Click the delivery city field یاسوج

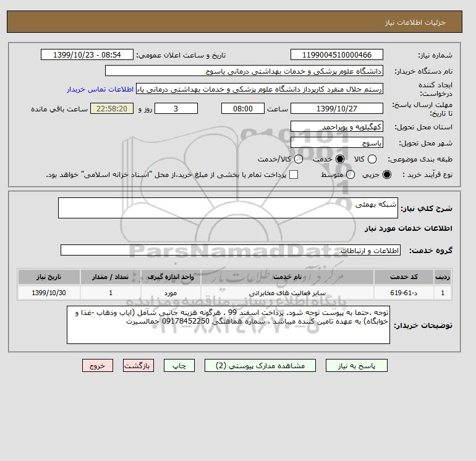(x=337, y=142)
